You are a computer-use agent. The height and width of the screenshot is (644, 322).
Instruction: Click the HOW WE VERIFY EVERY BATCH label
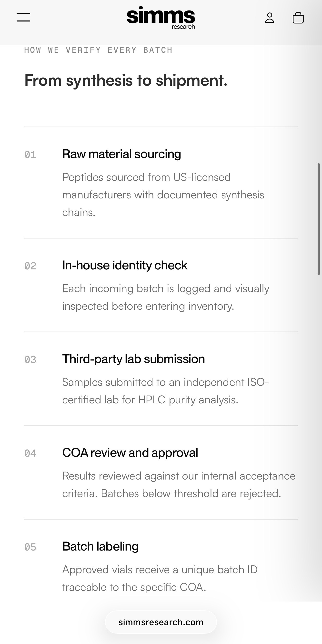tap(98, 50)
